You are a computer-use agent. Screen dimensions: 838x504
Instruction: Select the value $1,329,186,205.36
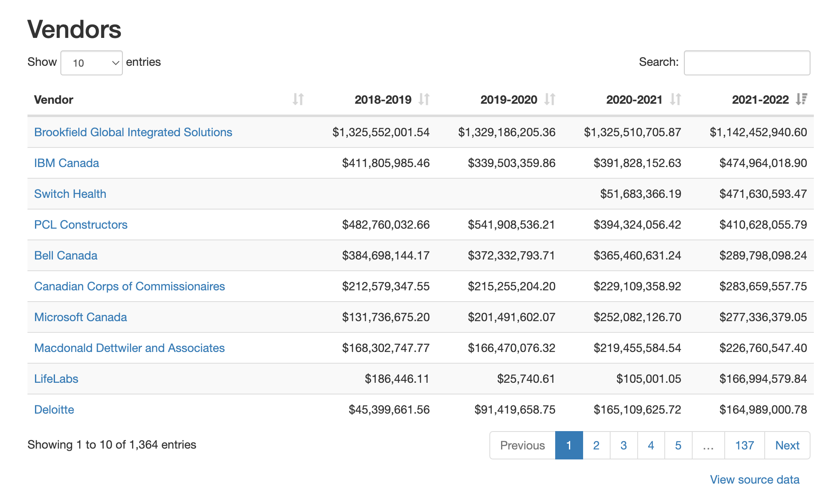click(x=507, y=132)
